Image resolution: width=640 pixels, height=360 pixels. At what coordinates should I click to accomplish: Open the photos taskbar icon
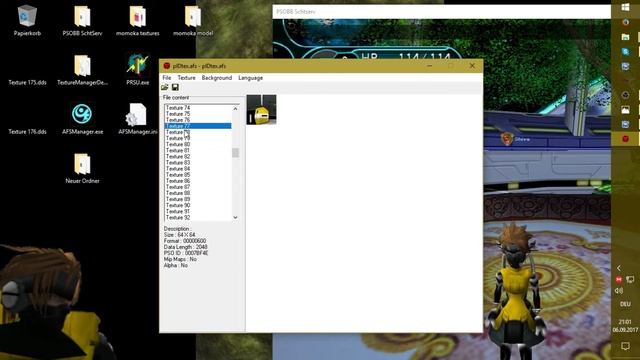point(625,109)
